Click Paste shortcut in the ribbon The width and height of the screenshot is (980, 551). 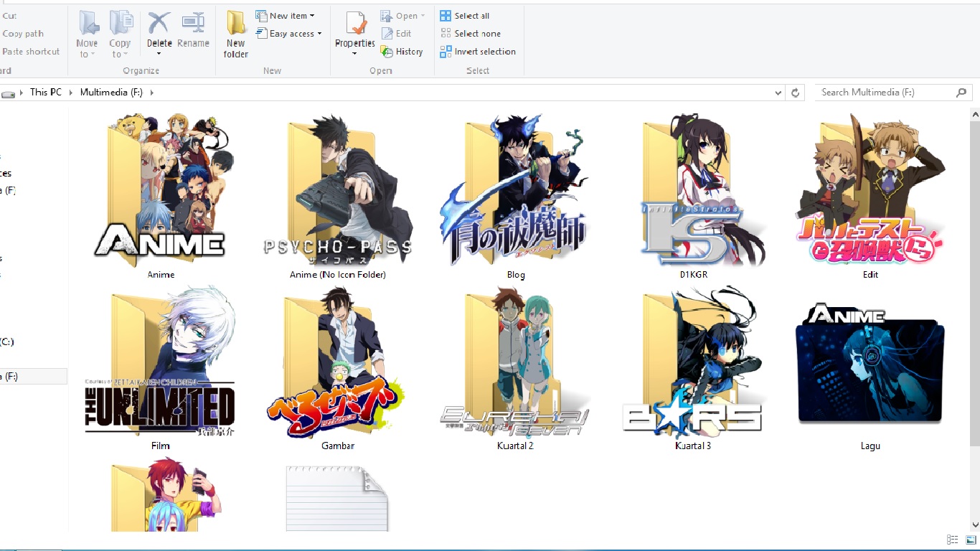(31, 52)
